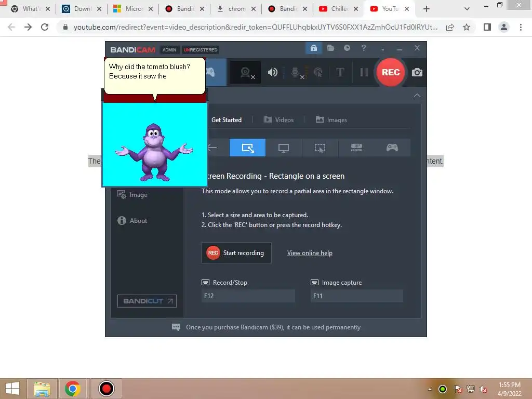Show hidden tray icons arrow
Image resolution: width=532 pixels, height=399 pixels.
[430, 389]
